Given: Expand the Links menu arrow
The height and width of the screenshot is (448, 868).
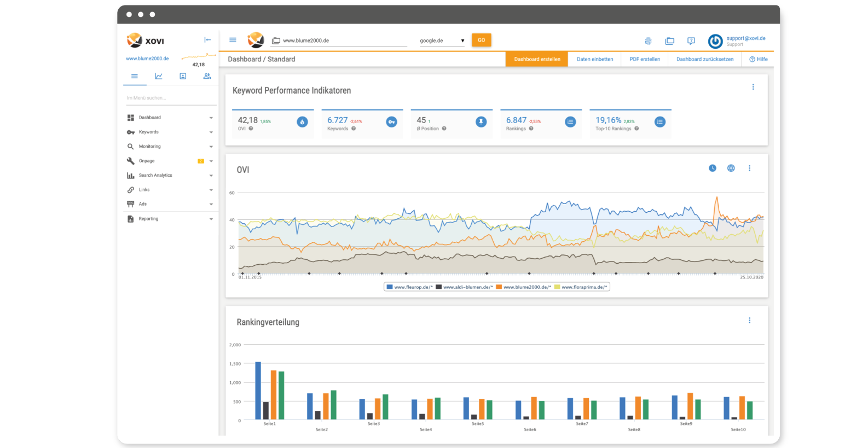Looking at the screenshot, I should [211, 190].
